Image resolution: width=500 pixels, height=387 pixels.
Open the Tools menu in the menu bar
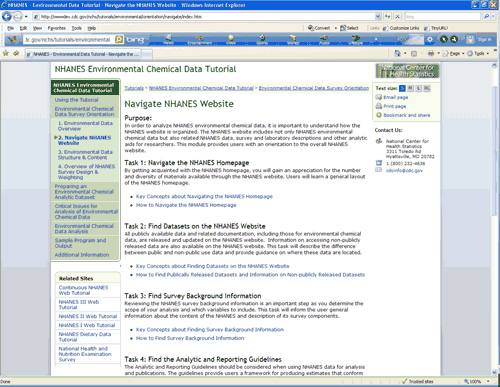pos(77,28)
